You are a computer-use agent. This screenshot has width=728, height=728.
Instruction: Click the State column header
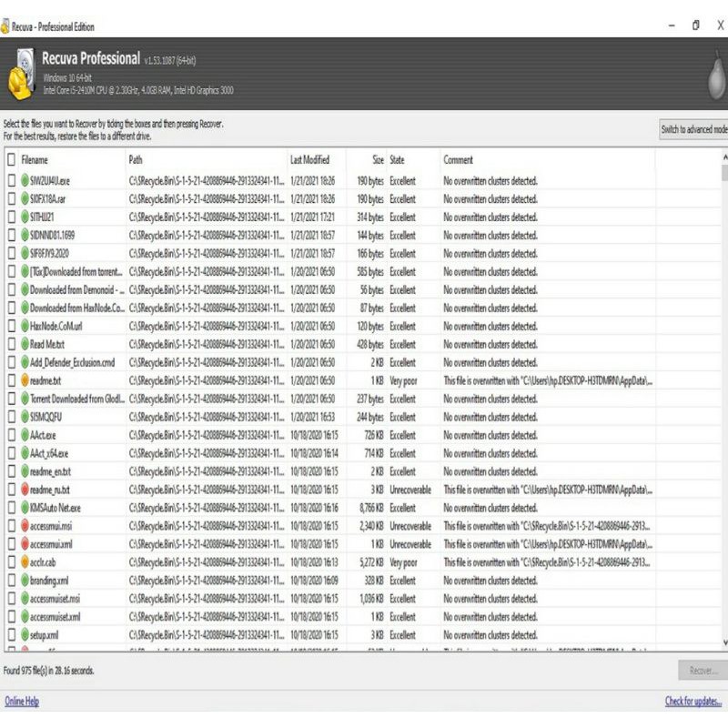click(398, 160)
